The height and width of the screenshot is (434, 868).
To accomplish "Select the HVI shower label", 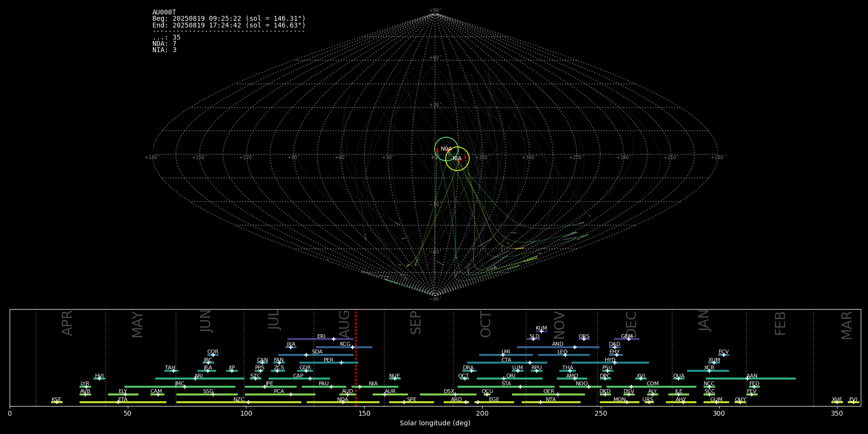I will click(99, 376).
